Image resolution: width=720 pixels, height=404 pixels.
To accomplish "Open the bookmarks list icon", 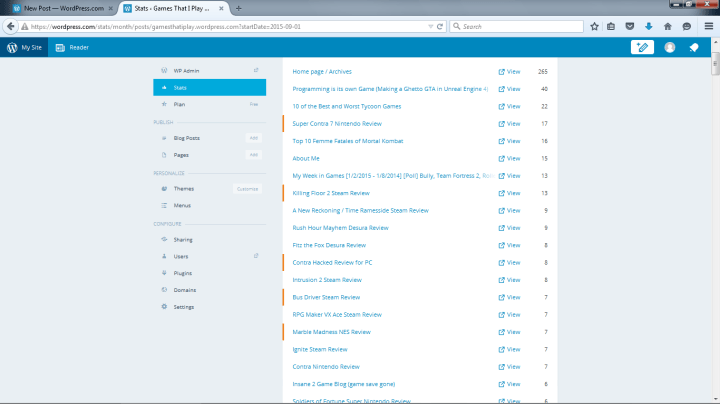I will [611, 27].
